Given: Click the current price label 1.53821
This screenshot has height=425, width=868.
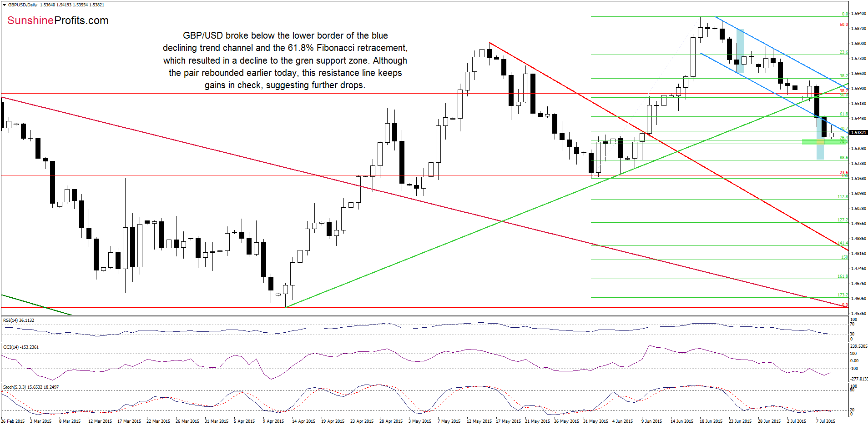Looking at the screenshot, I should (x=858, y=133).
